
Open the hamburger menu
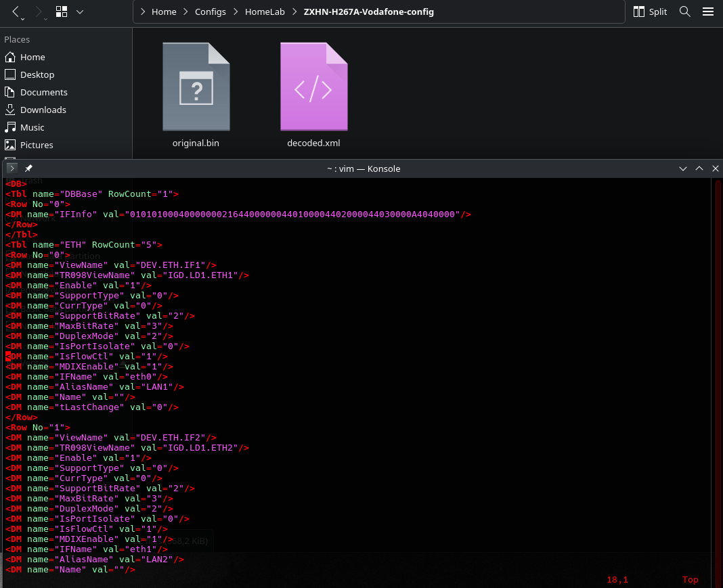click(x=708, y=11)
